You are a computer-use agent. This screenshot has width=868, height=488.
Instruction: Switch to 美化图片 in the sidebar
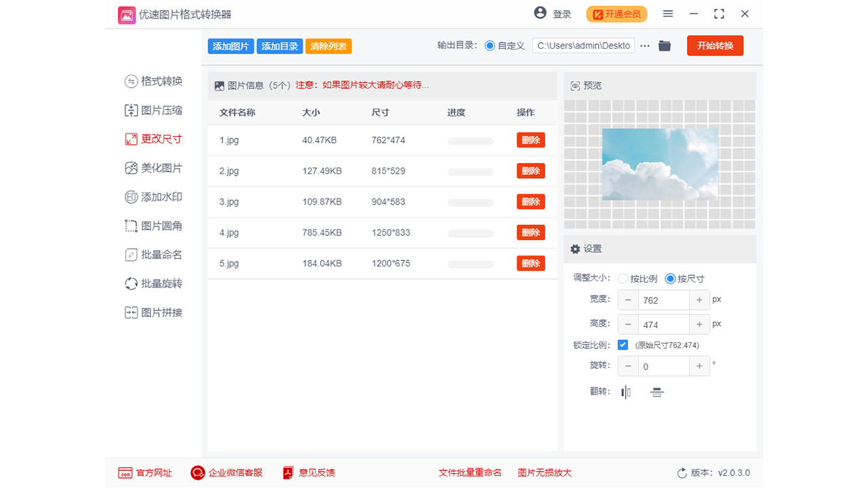coord(153,168)
